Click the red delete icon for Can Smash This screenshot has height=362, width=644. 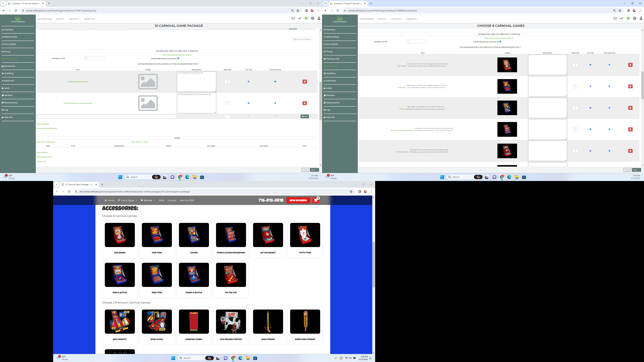(630, 65)
